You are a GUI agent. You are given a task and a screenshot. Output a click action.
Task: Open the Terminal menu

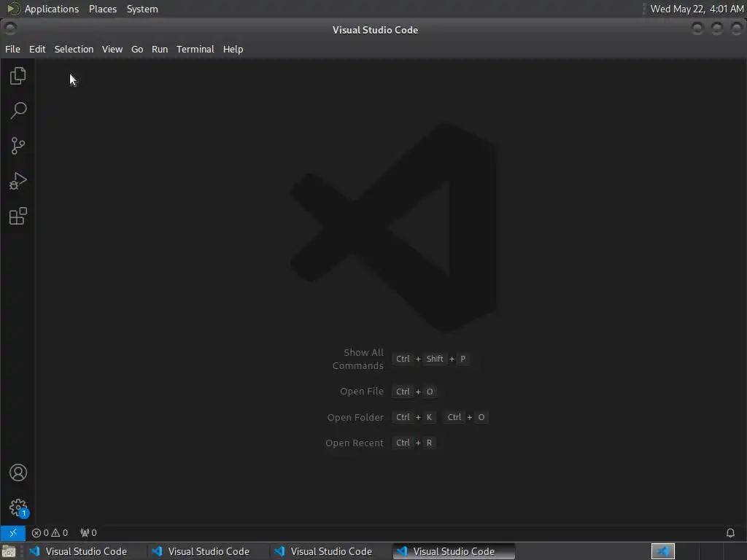[196, 49]
